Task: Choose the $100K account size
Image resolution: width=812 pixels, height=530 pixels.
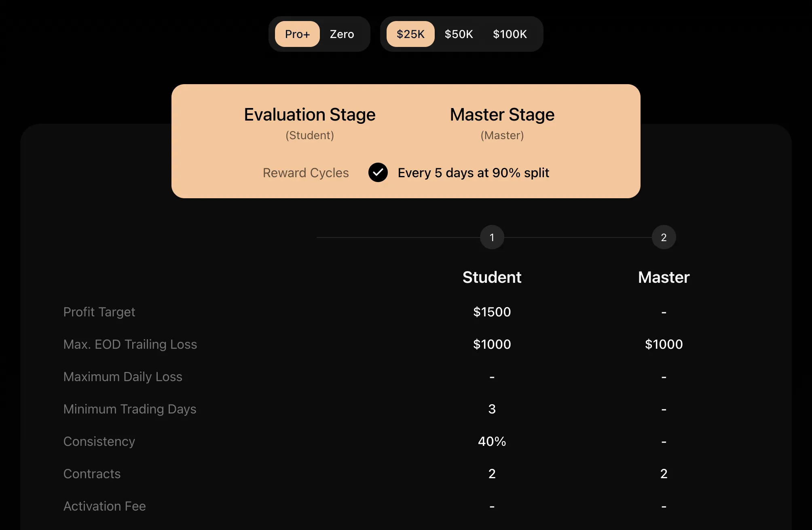Action: point(510,34)
